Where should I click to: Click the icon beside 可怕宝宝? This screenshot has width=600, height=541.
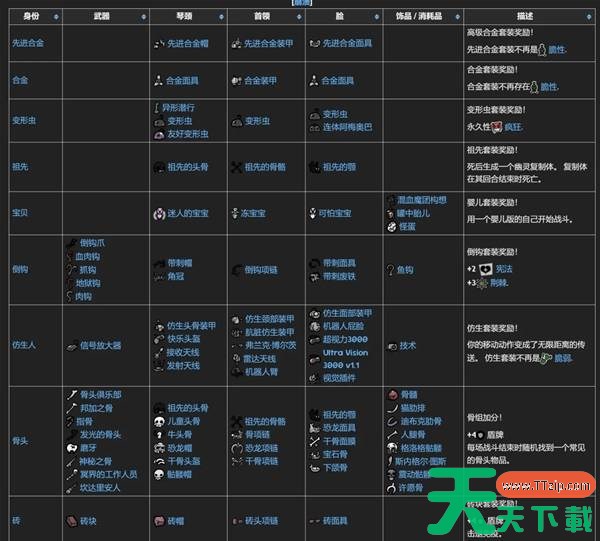tap(313, 213)
